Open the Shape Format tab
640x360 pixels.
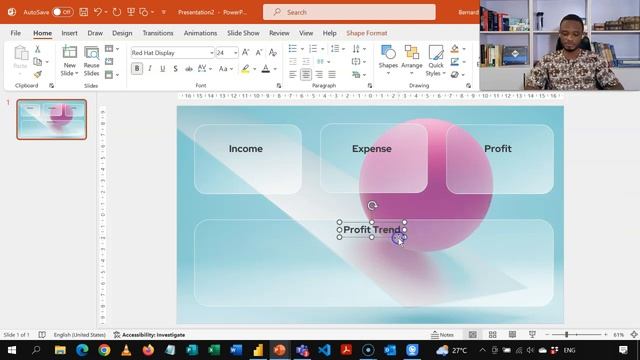(x=367, y=33)
